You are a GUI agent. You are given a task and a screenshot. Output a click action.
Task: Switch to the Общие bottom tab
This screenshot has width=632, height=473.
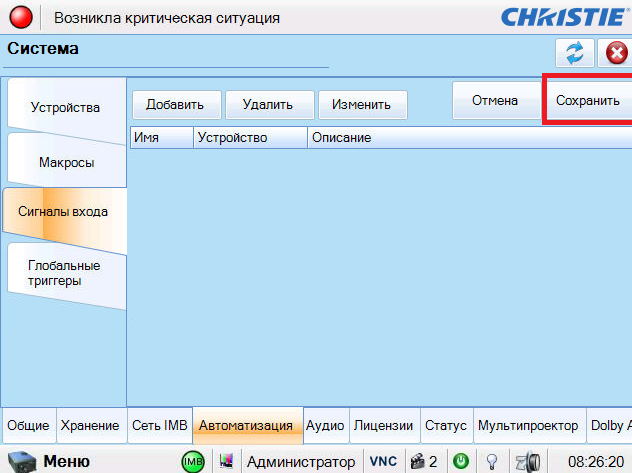coord(28,425)
